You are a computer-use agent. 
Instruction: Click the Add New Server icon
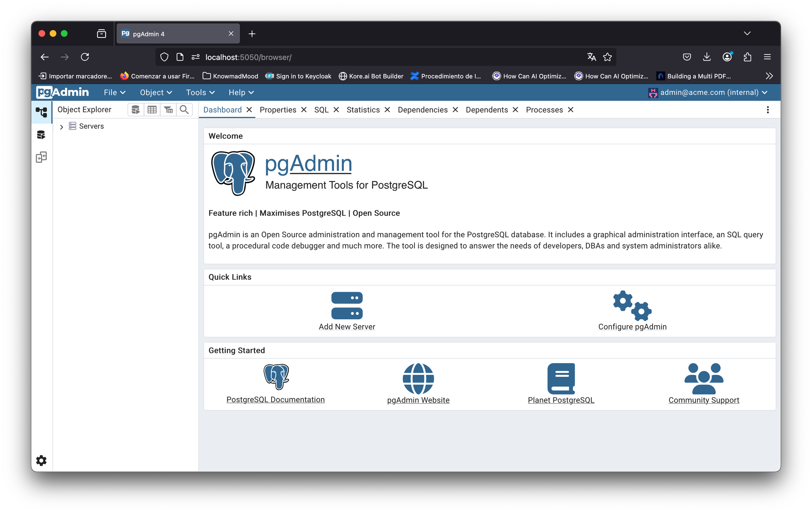click(347, 305)
